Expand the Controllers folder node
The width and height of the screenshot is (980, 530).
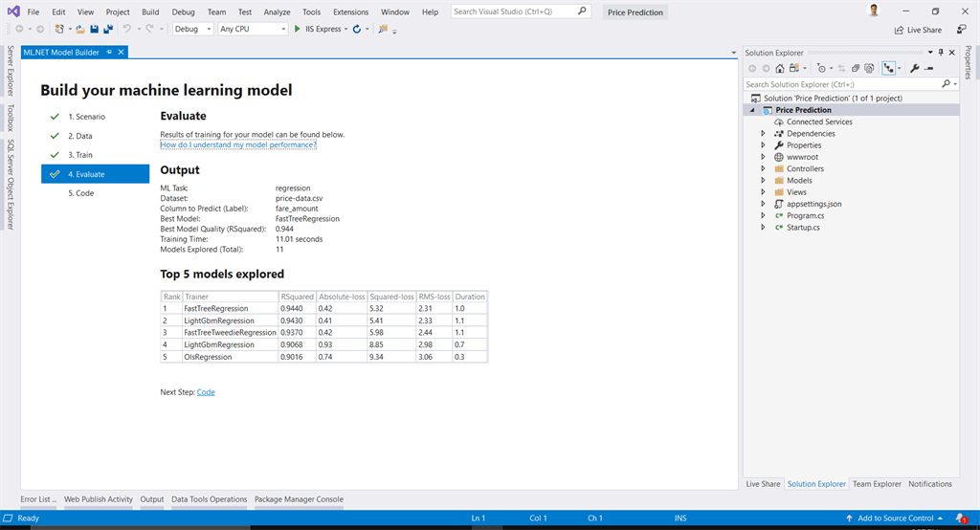pyautogui.click(x=763, y=168)
